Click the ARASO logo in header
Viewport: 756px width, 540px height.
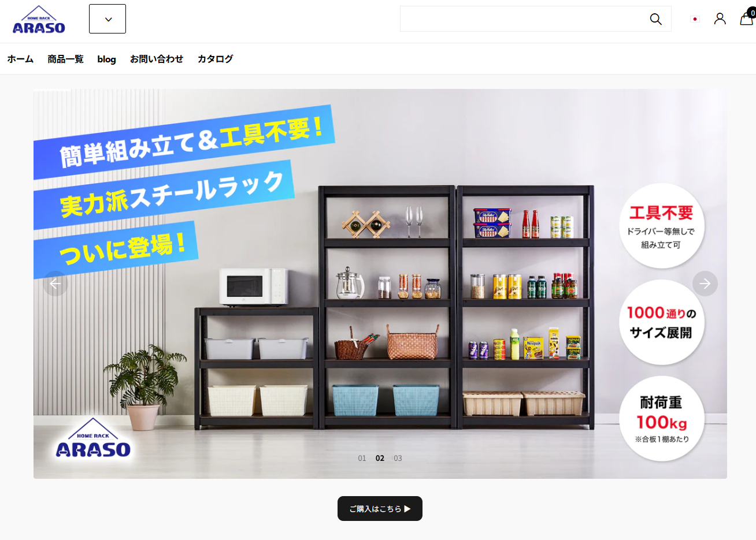coord(39,20)
